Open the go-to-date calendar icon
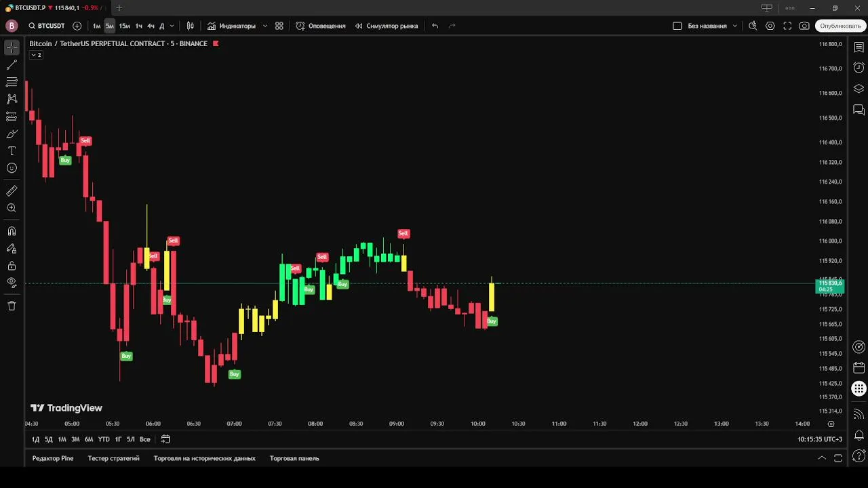The height and width of the screenshot is (488, 868). pyautogui.click(x=165, y=439)
